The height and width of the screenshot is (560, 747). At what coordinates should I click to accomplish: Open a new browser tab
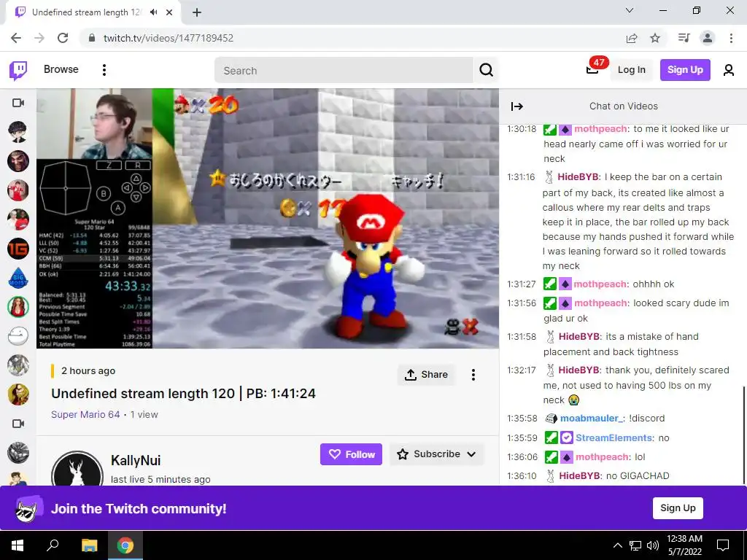[x=197, y=13]
